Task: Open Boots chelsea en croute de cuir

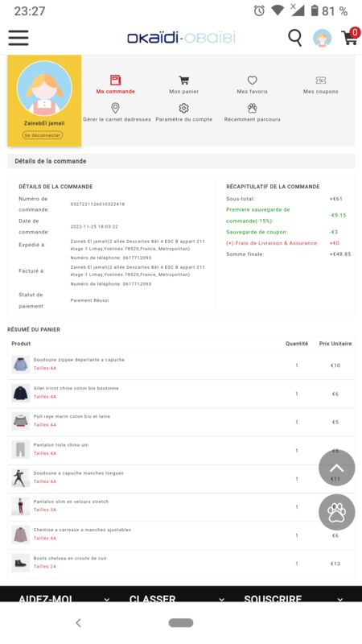Action: click(x=70, y=558)
